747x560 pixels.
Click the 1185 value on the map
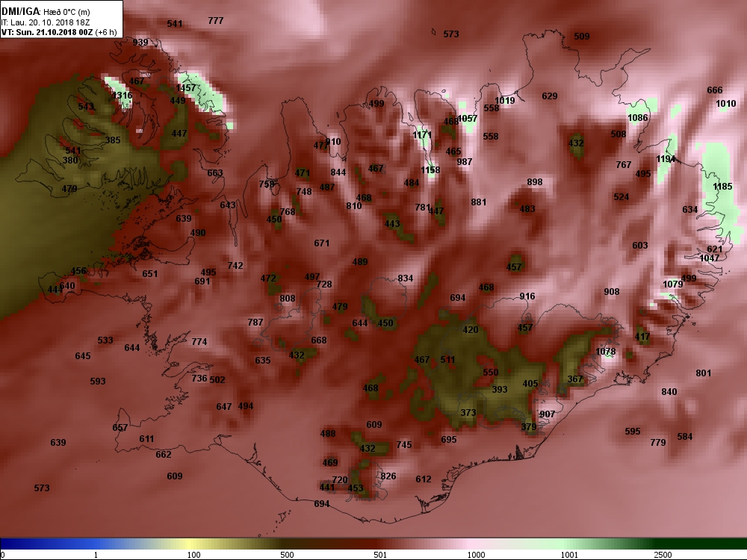pyautogui.click(x=722, y=186)
